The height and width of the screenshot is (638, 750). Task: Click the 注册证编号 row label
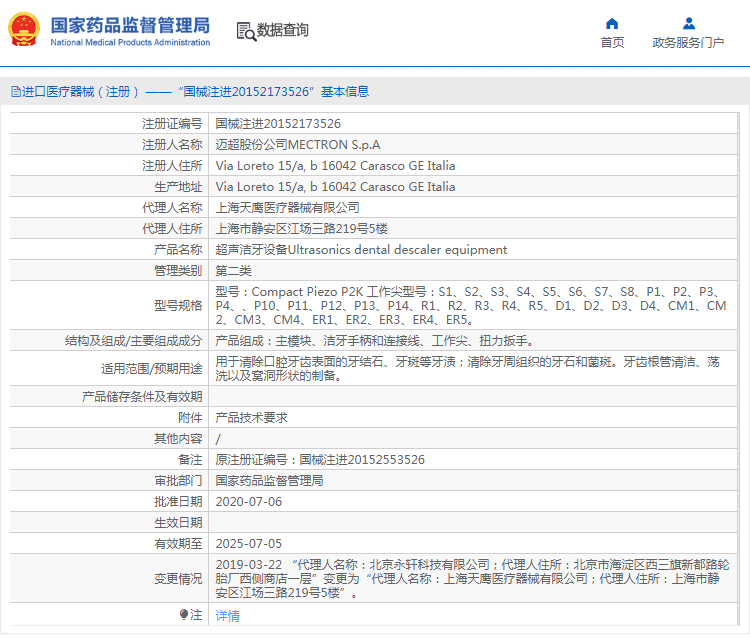[172, 124]
